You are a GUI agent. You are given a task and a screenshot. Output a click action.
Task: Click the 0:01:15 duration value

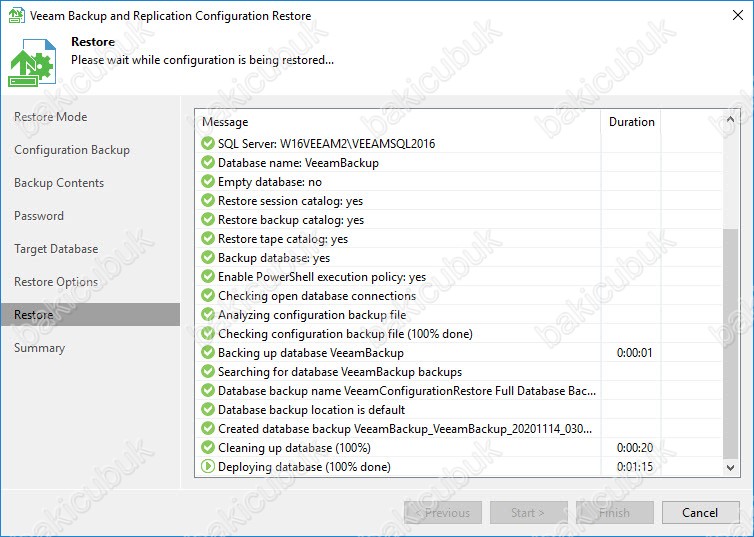[x=635, y=467]
